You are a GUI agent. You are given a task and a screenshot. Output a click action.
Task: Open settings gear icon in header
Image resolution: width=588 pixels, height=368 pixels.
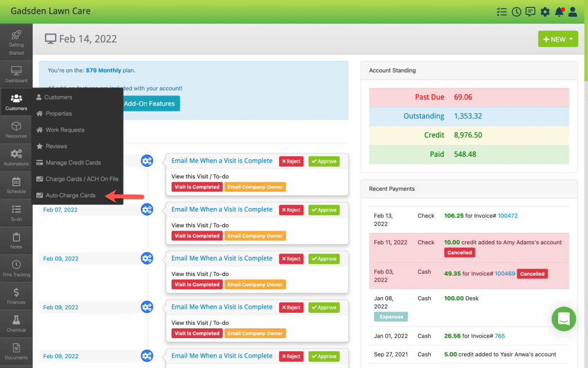pyautogui.click(x=545, y=11)
